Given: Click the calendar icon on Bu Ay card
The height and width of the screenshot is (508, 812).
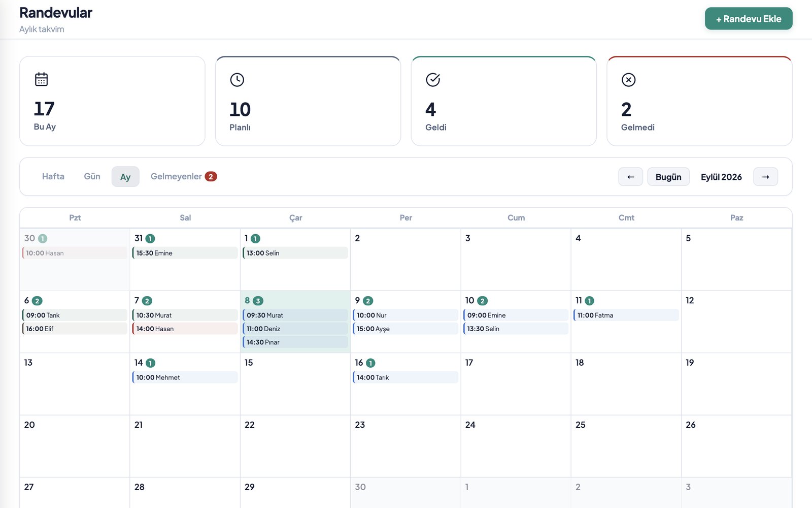Looking at the screenshot, I should point(42,79).
